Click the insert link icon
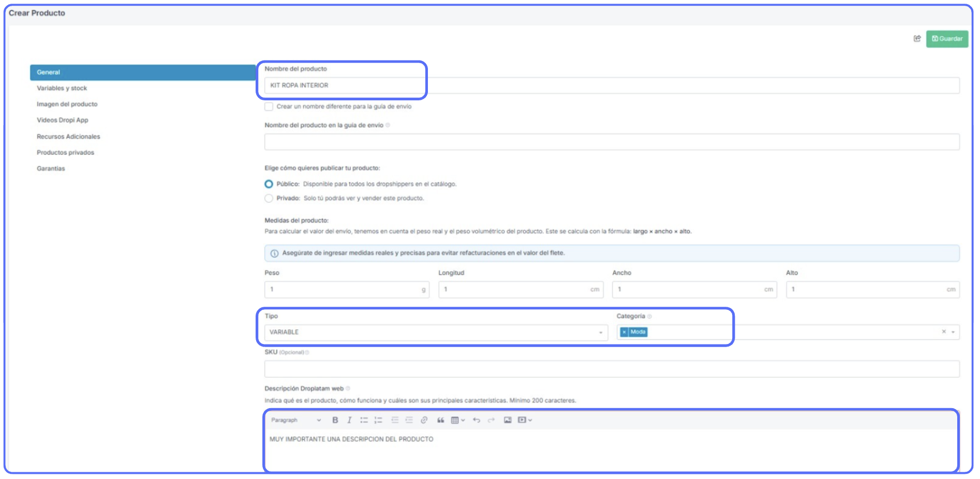The height and width of the screenshot is (479, 980). 424,420
